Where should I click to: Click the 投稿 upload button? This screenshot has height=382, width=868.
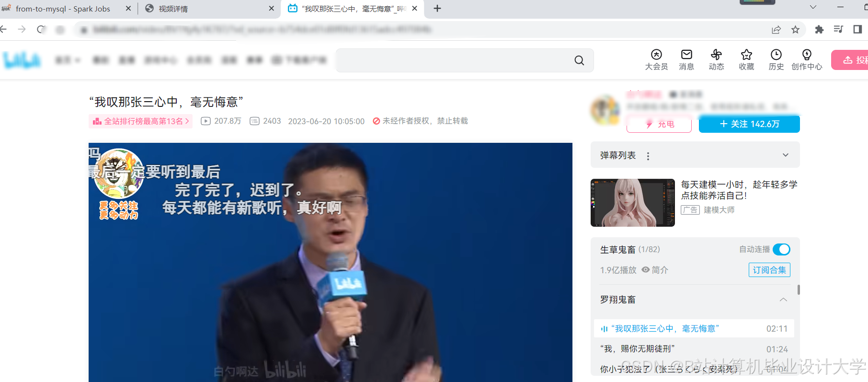pyautogui.click(x=849, y=60)
